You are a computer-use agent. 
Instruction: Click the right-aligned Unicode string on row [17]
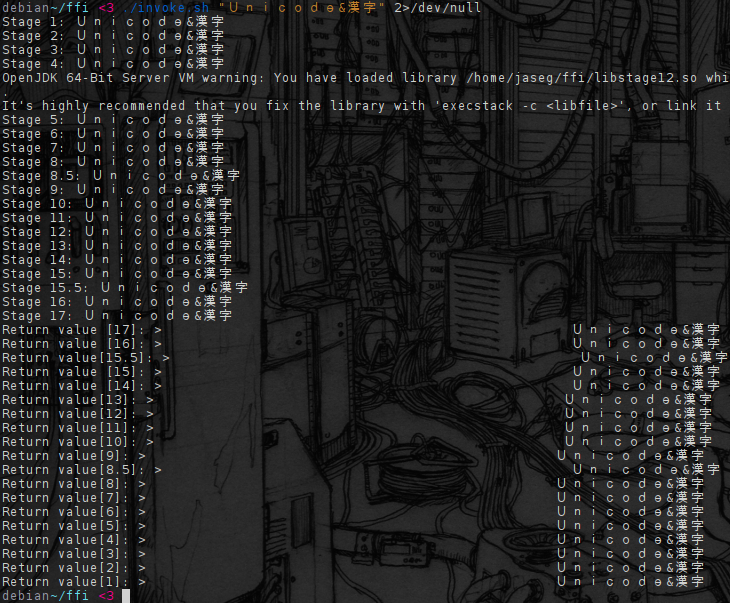click(646, 330)
